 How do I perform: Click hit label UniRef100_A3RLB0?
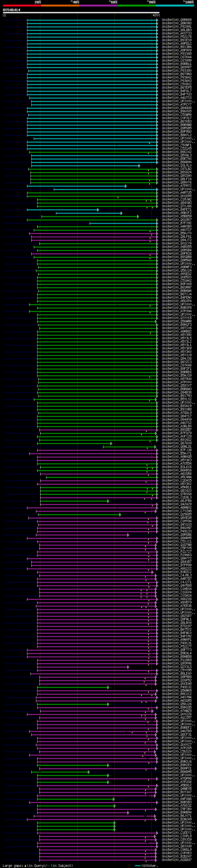click(x=177, y=426)
